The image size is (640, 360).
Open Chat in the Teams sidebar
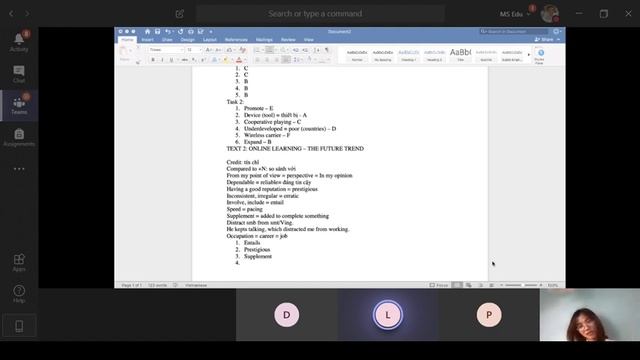click(x=19, y=74)
